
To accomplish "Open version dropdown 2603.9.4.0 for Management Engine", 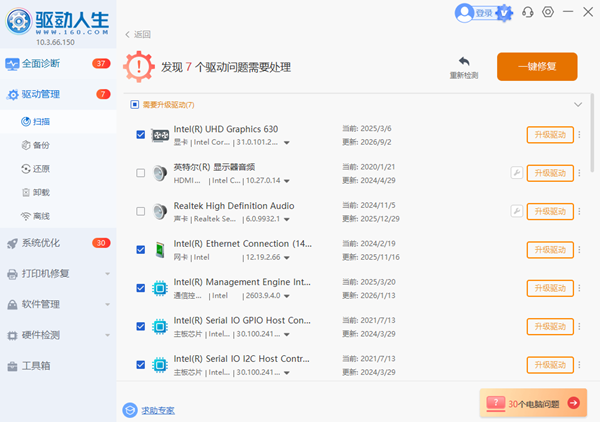I will point(287,296).
